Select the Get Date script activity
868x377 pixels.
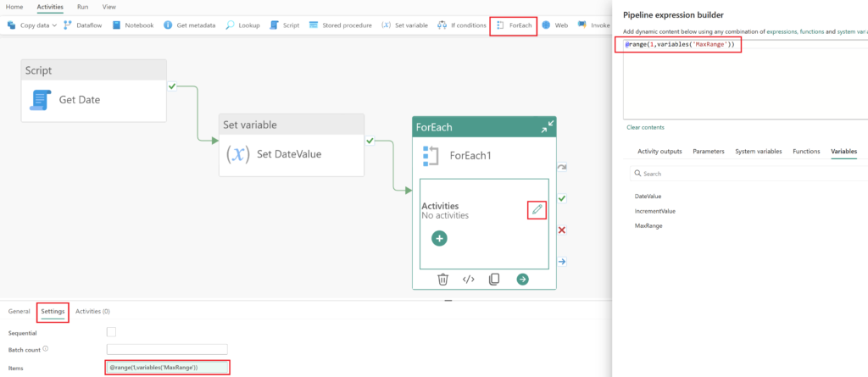pyautogui.click(x=93, y=91)
